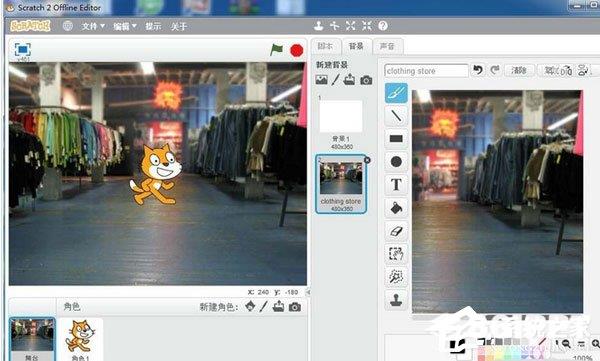Select the Line drawing tool
600x361 pixels.
396,116
